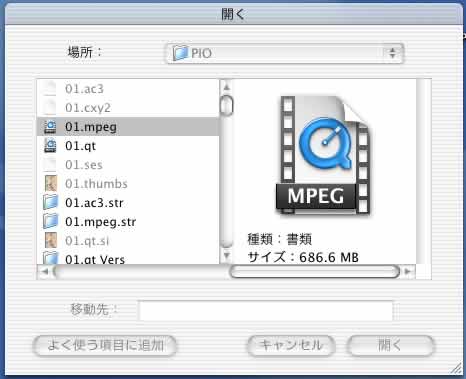Click the file list vertical scroll thumb
The image size is (466, 379).
coord(227,105)
